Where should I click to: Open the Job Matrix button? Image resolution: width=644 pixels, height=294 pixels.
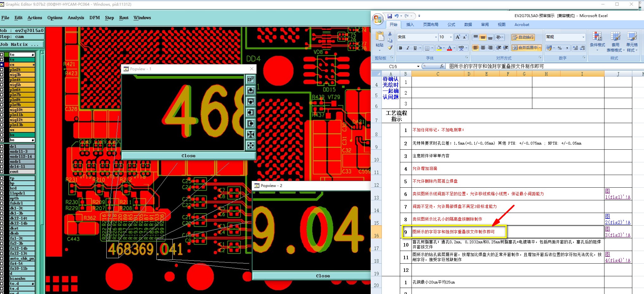coord(22,45)
